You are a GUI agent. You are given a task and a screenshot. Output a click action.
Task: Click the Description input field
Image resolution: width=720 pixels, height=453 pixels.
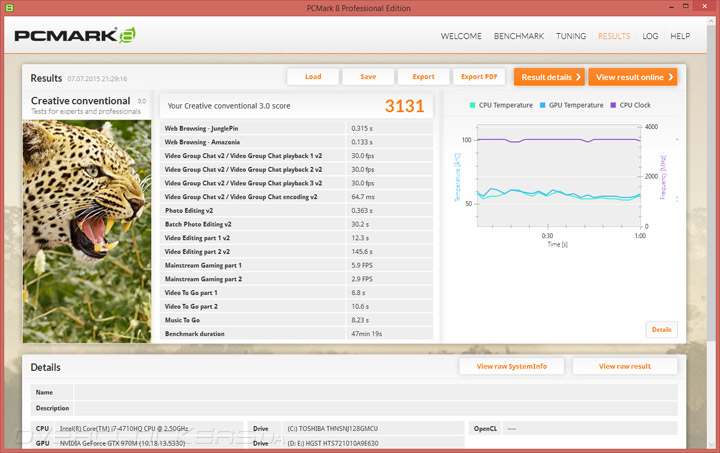[376, 408]
